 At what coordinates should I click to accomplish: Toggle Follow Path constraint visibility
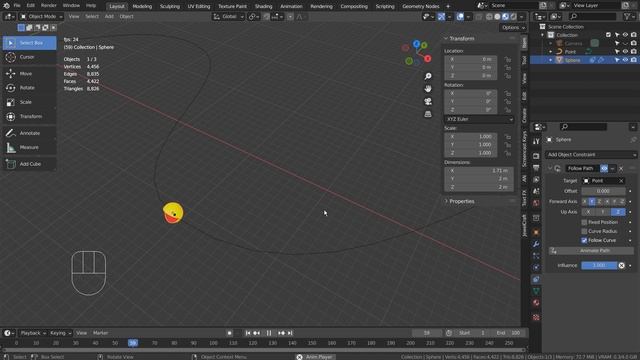point(604,169)
